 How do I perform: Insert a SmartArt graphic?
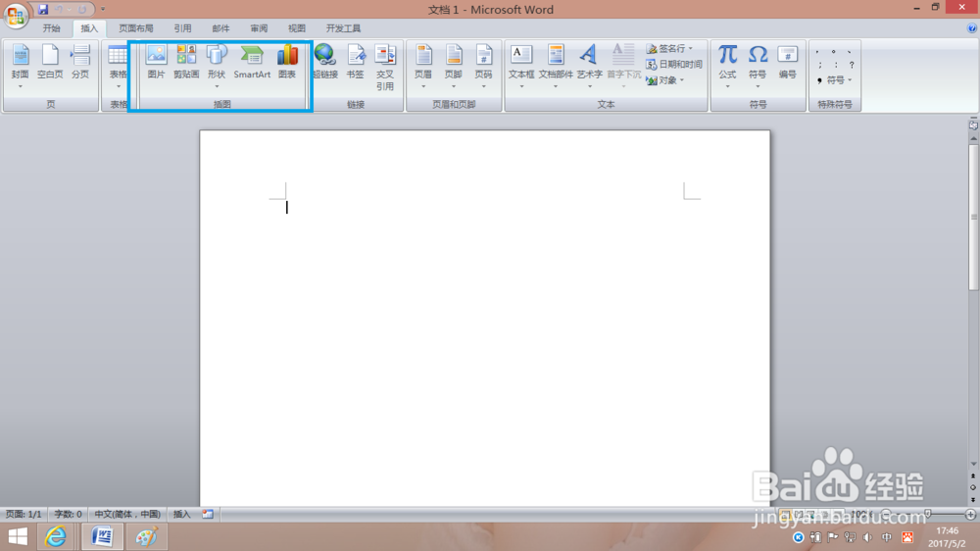(252, 63)
